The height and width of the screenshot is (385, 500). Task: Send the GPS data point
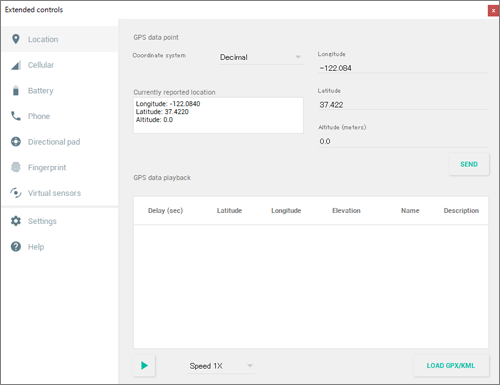click(x=469, y=164)
